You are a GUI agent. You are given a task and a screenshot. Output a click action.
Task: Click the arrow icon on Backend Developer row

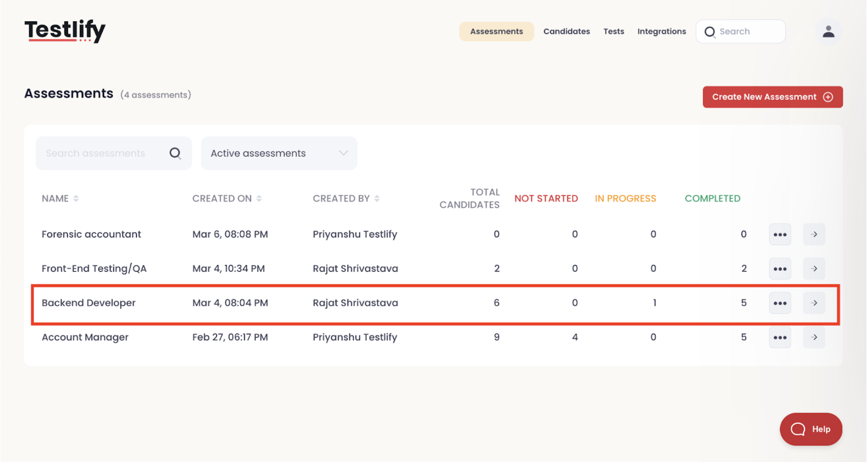tap(814, 303)
